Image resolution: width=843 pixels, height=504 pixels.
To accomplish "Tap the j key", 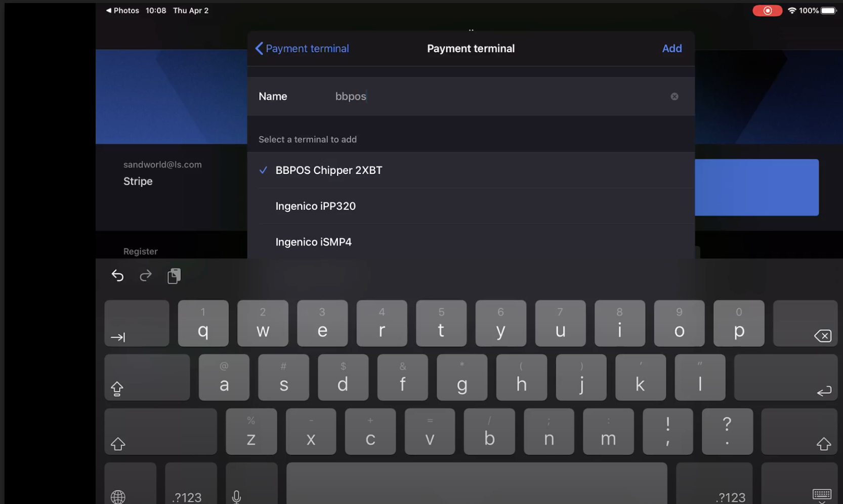I will click(581, 377).
